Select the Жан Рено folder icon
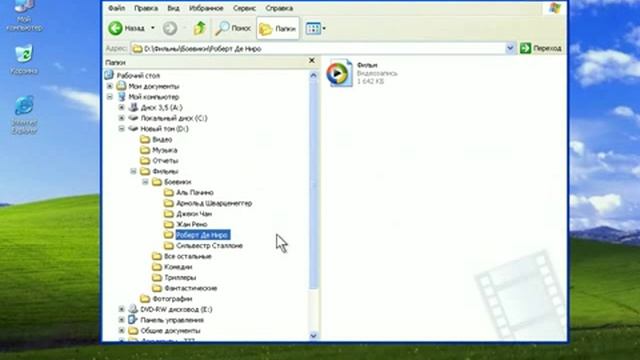Viewport: 640px width, 360px height. pyautogui.click(x=169, y=224)
